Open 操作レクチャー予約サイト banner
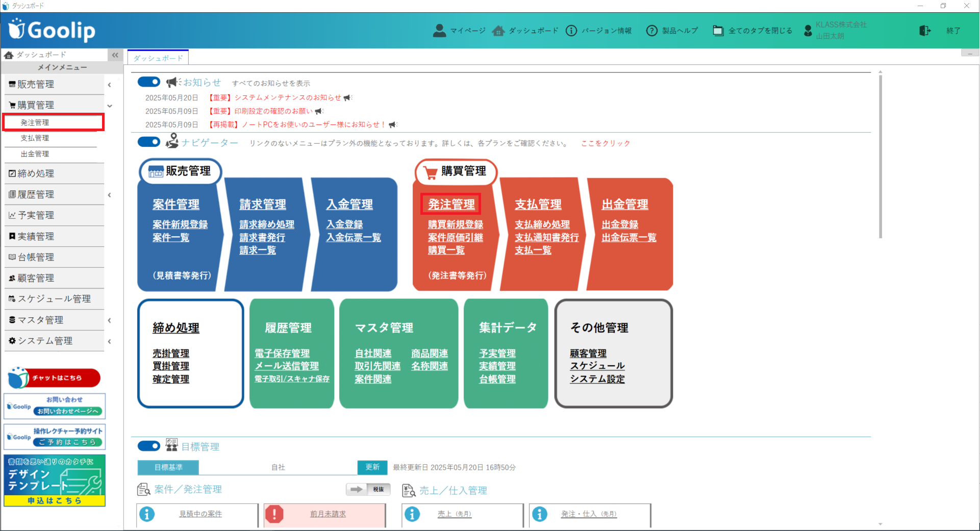 pyautogui.click(x=55, y=437)
